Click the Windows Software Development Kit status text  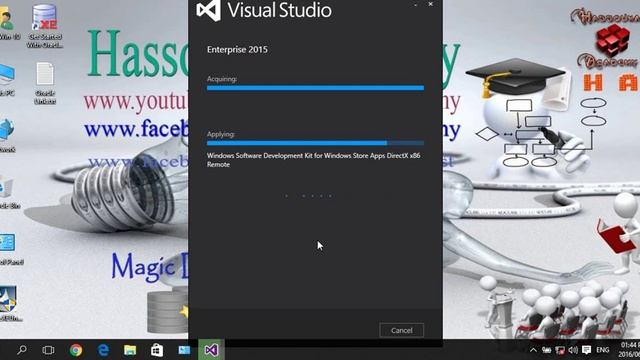tap(313, 160)
